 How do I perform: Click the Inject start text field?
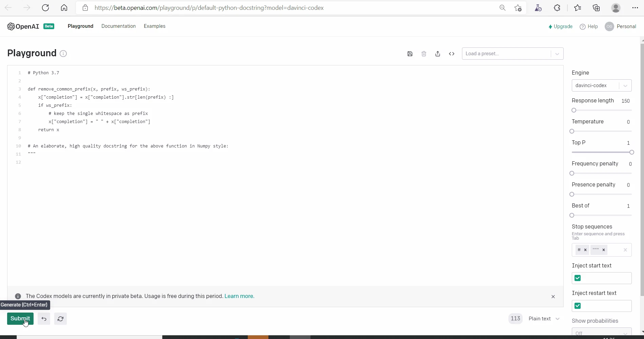(602, 278)
